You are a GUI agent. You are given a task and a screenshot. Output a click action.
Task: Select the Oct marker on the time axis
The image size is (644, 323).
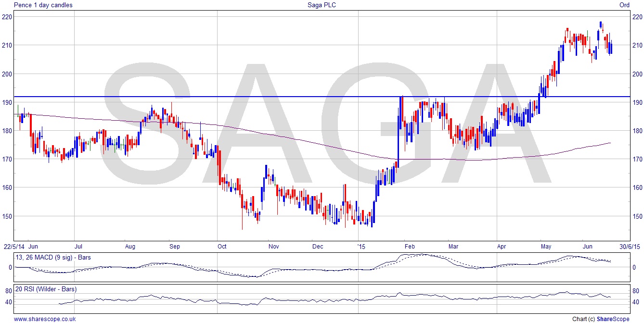[x=222, y=246]
